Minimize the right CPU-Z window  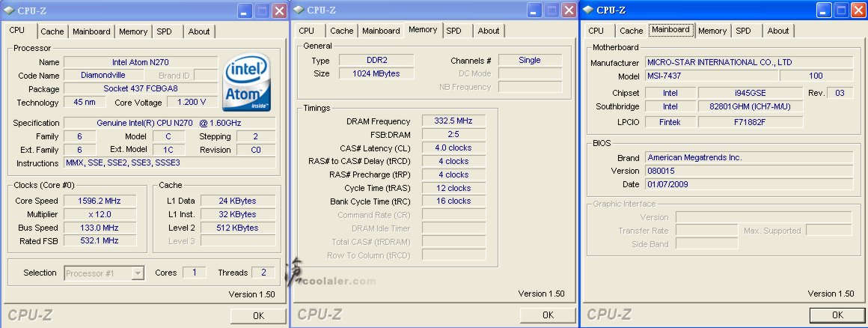[825, 10]
